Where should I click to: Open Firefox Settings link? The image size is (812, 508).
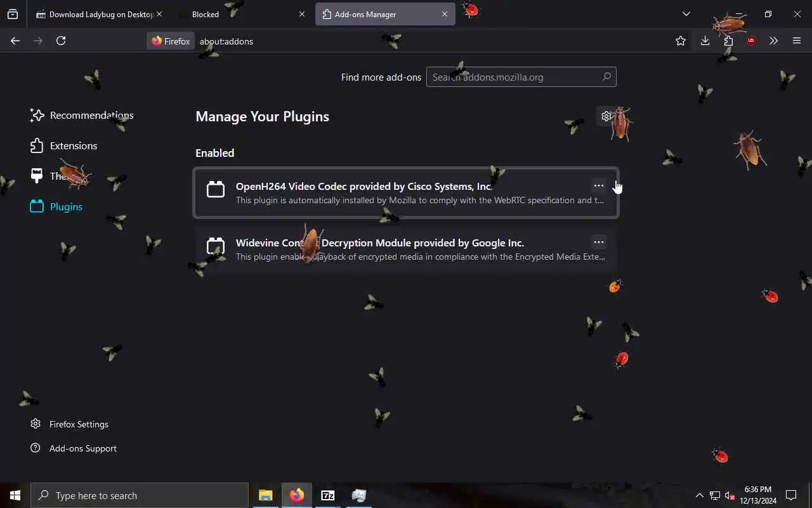(70, 424)
